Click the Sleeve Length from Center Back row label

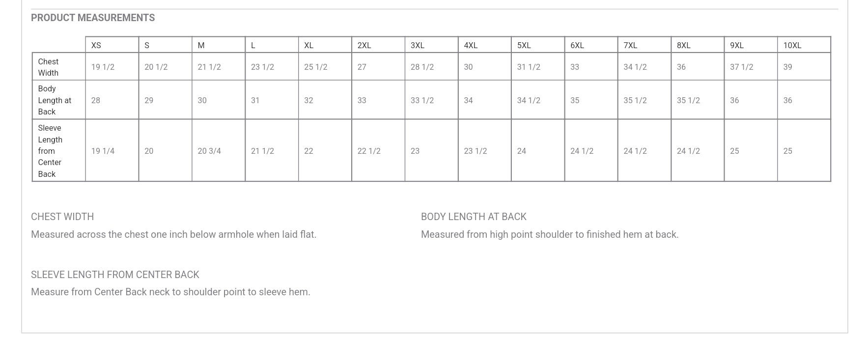(50, 151)
